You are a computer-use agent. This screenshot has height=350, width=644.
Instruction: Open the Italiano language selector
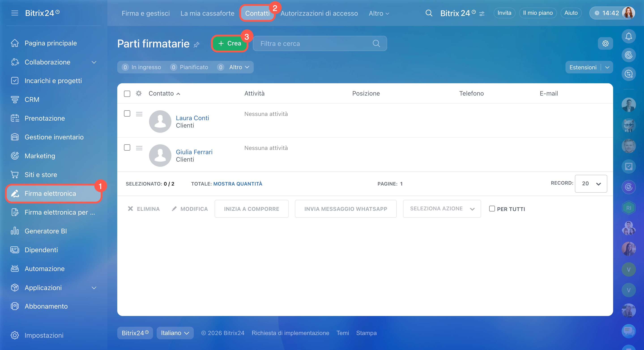(175, 333)
